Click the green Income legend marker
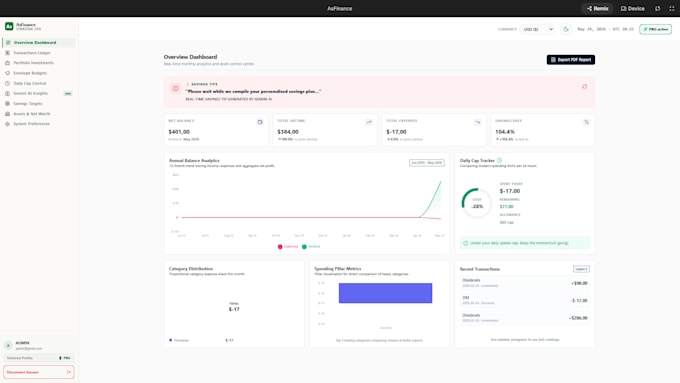 coord(304,247)
